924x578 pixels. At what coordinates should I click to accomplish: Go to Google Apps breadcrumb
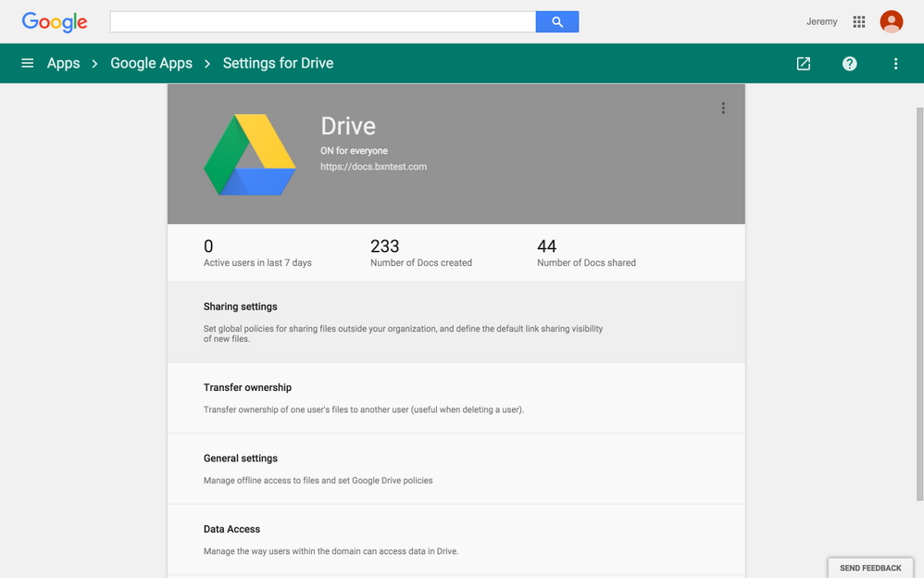[x=152, y=63]
